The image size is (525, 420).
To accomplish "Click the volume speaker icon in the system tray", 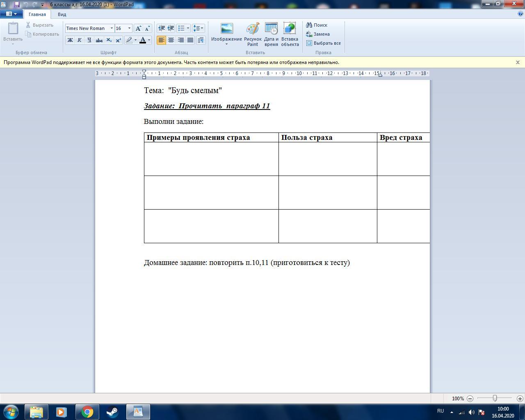I will [x=472, y=412].
